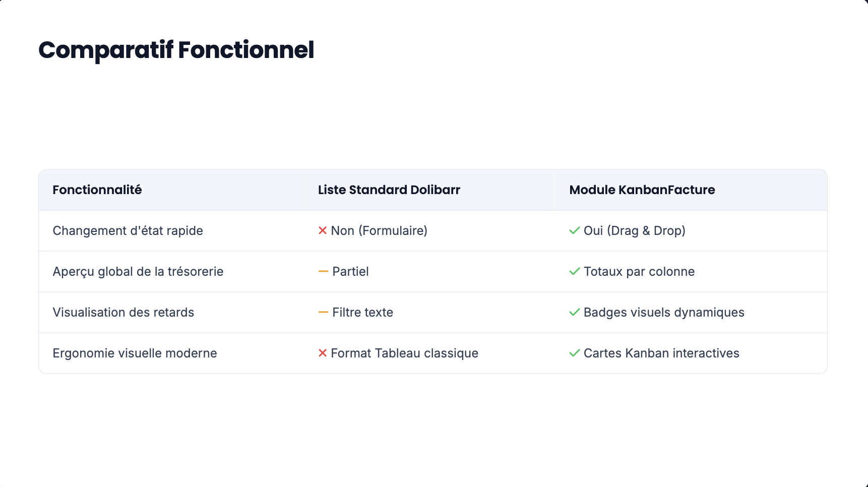The height and width of the screenshot is (487, 868).
Task: Click the green check beside Badges visuels dynamiques
Action: pos(575,312)
